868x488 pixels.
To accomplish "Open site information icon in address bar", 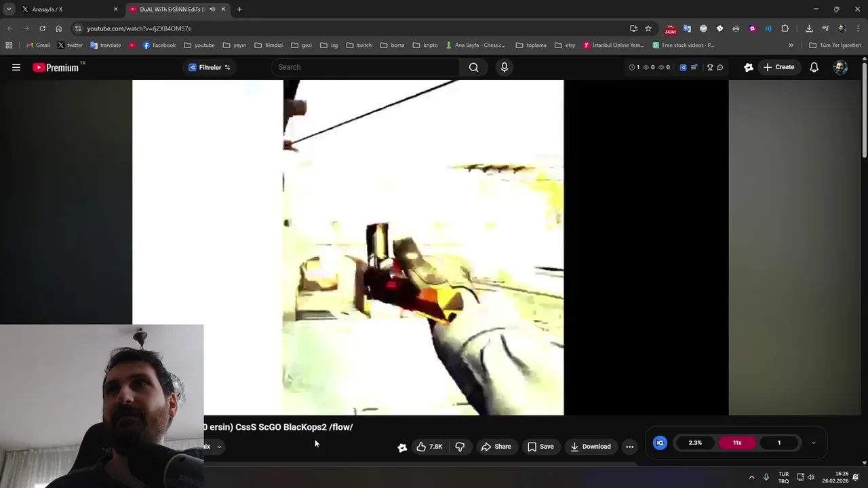I will 78,28.
